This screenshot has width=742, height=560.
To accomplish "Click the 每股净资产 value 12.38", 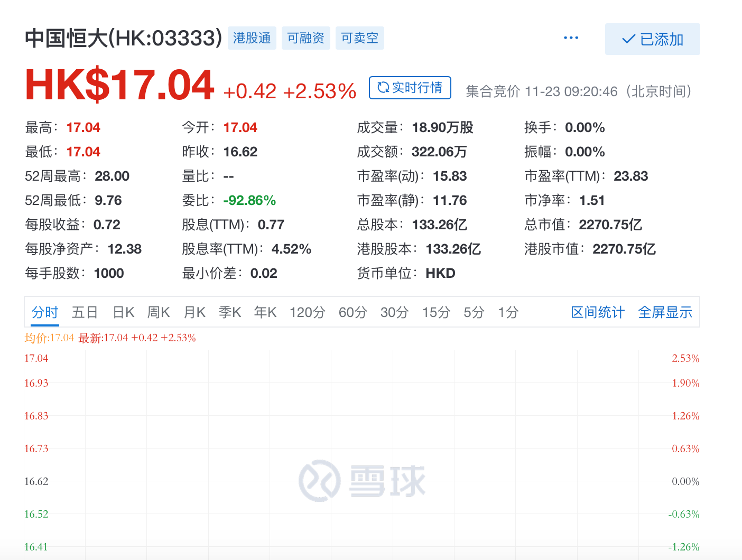I will tap(125, 249).
